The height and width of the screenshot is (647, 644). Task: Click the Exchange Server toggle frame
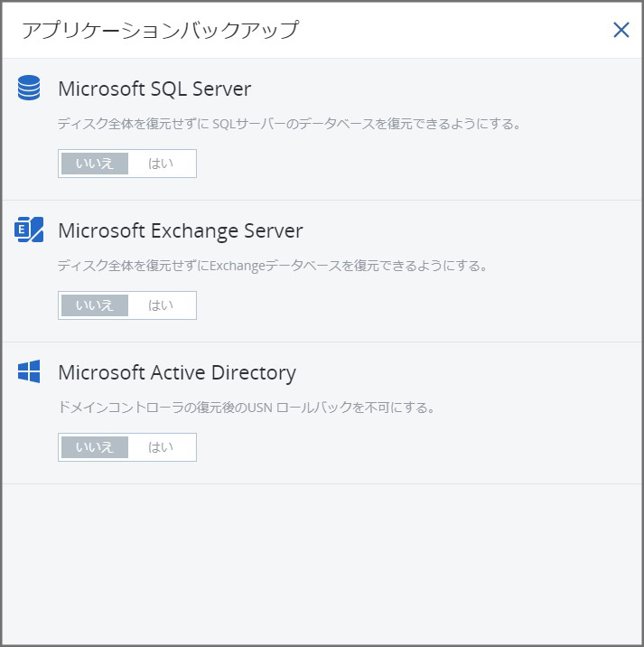(x=127, y=305)
